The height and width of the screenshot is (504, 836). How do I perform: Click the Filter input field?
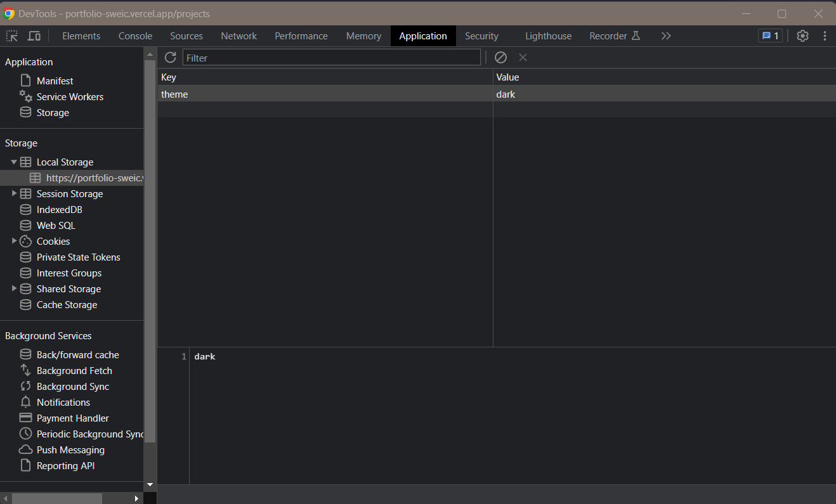pos(331,58)
